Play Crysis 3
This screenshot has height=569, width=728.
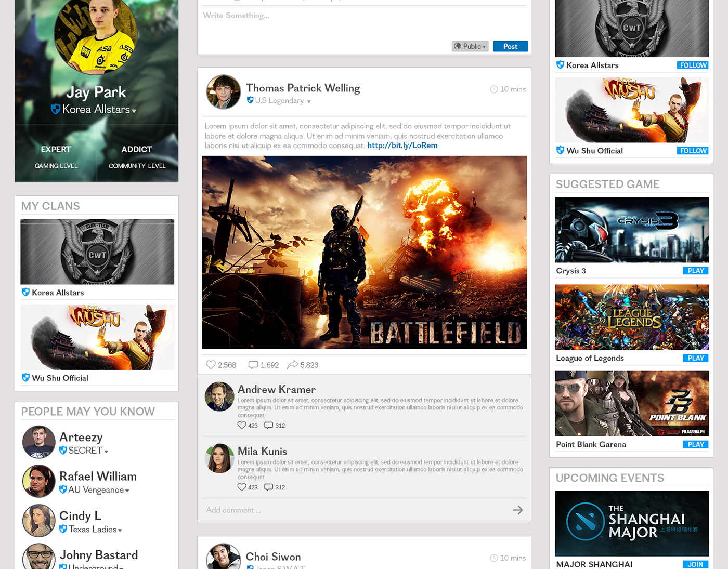[x=696, y=271]
